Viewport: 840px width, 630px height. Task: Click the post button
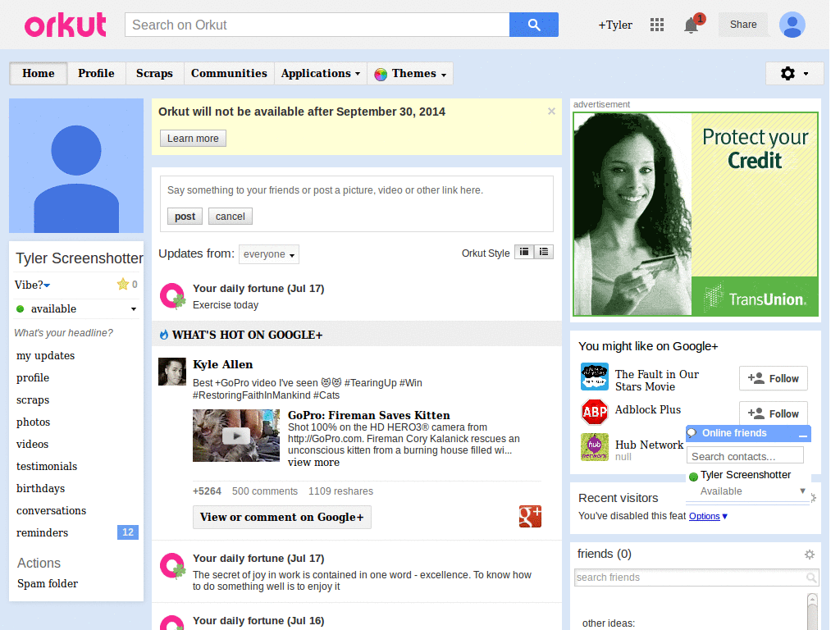(185, 217)
